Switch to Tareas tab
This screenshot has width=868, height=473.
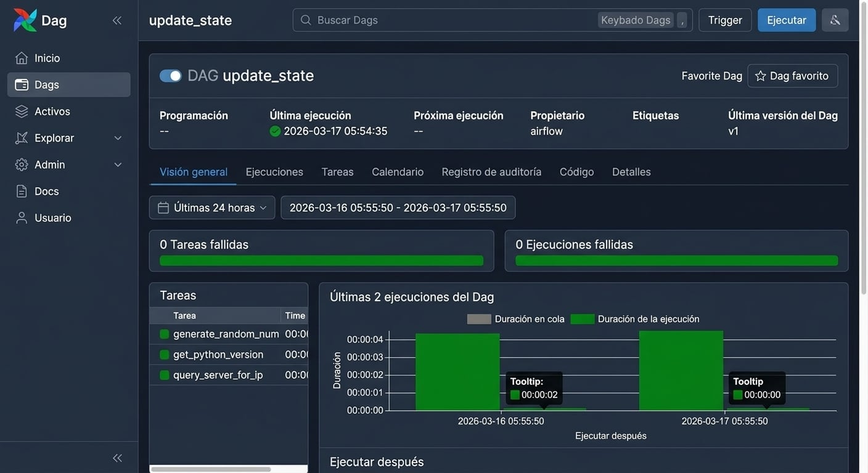pos(337,172)
